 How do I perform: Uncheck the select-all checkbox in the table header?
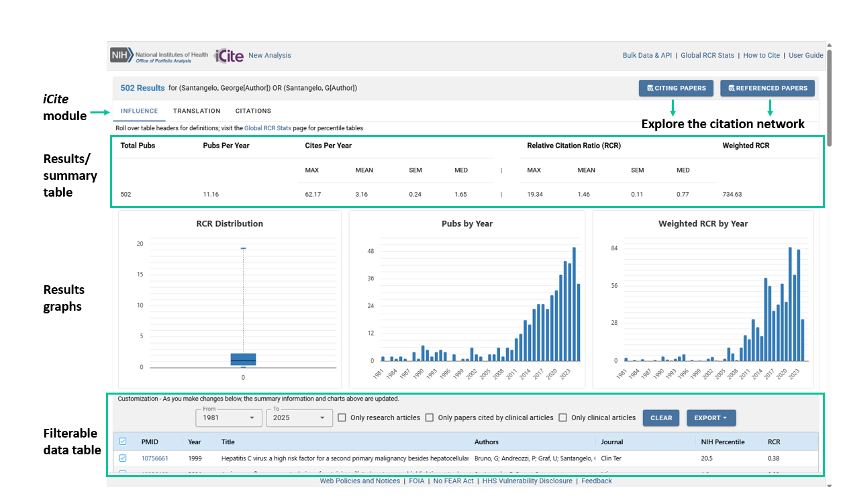point(123,441)
